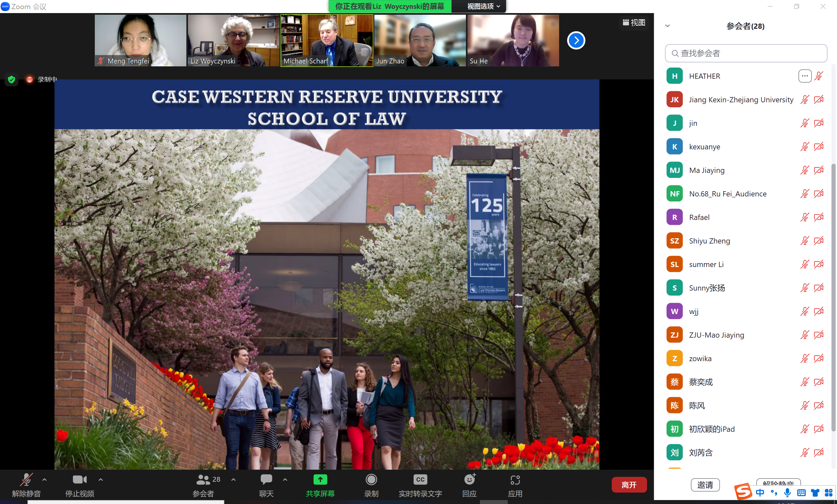Click the red recording indicator
This screenshot has width=837, height=504.
click(29, 79)
